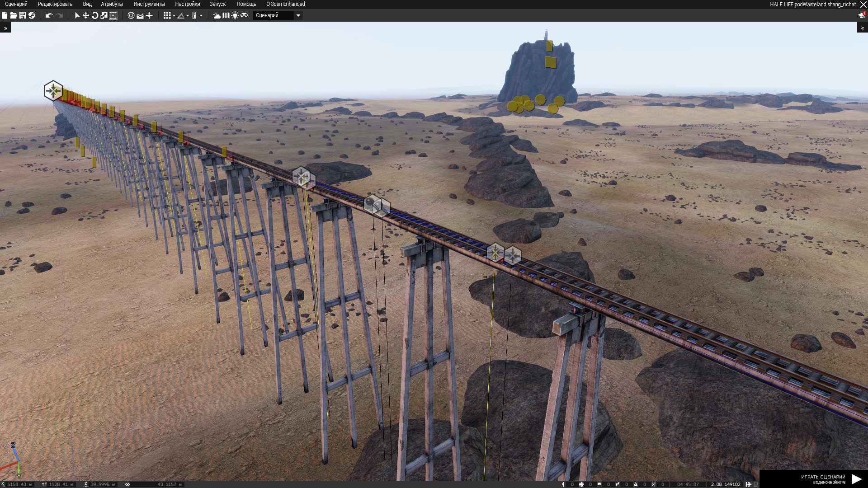868x488 pixels.
Task: Click the single unit counter icon
Action: [x=563, y=484]
